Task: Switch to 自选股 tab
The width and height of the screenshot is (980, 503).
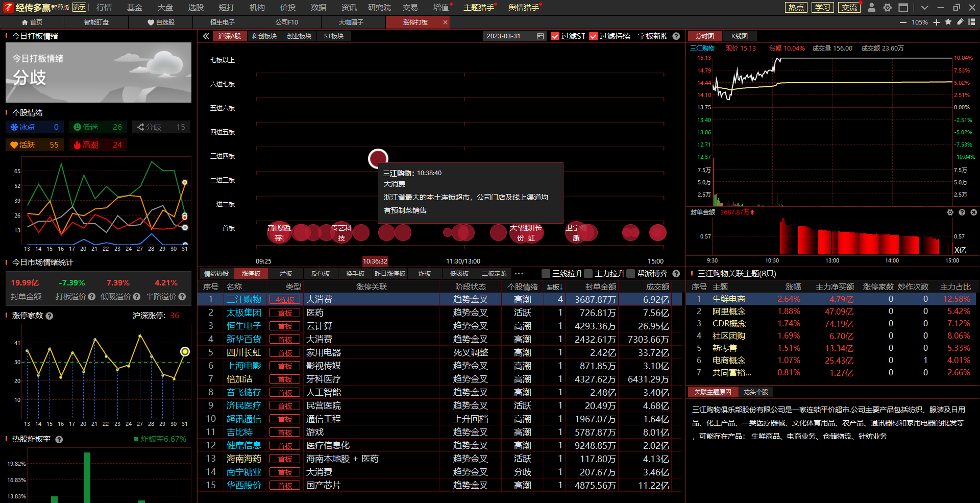Action: click(161, 22)
